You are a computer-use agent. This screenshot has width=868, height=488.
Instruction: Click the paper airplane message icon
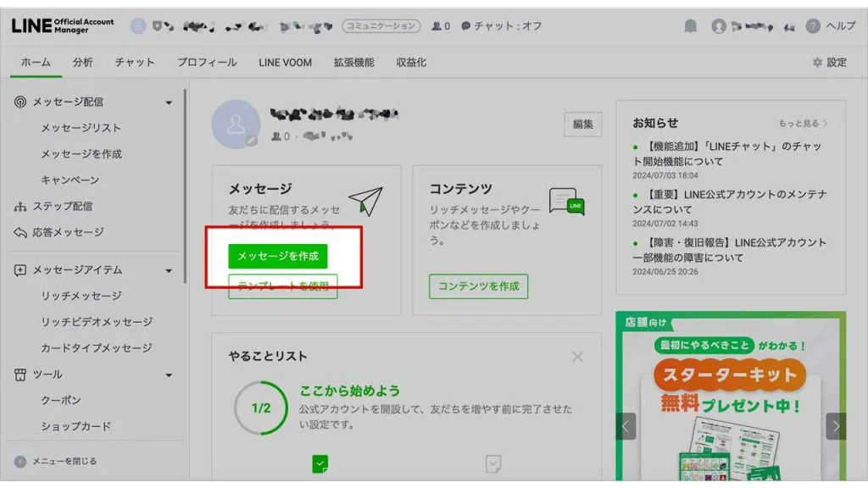pyautogui.click(x=365, y=201)
